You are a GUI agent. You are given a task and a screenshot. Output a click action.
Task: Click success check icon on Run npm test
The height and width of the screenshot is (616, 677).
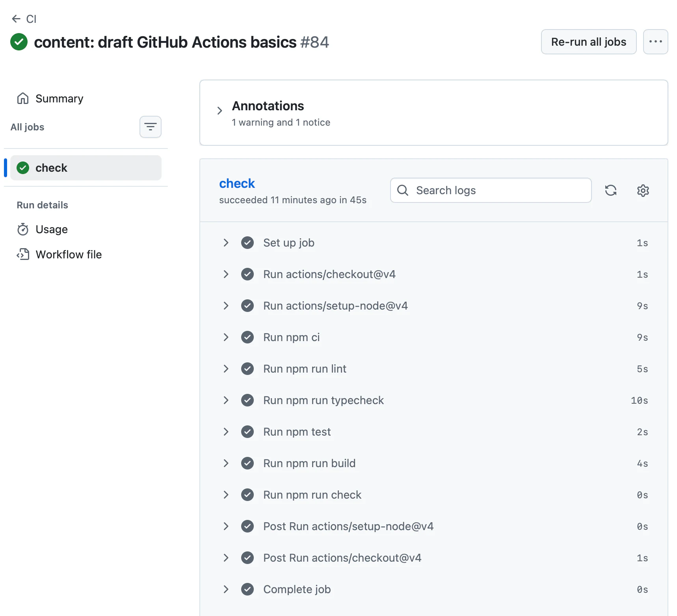point(247,432)
